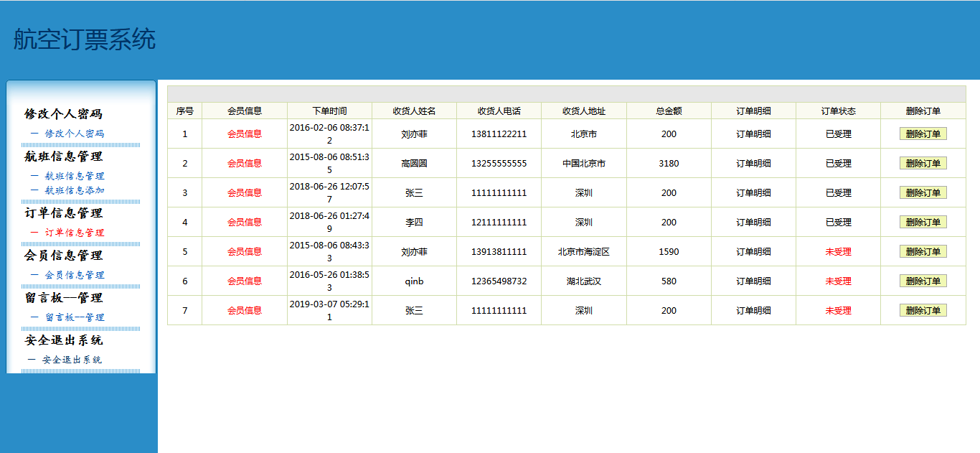Click 收货人地址 column header
Image resolution: width=980 pixels, height=453 pixels.
coord(584,111)
